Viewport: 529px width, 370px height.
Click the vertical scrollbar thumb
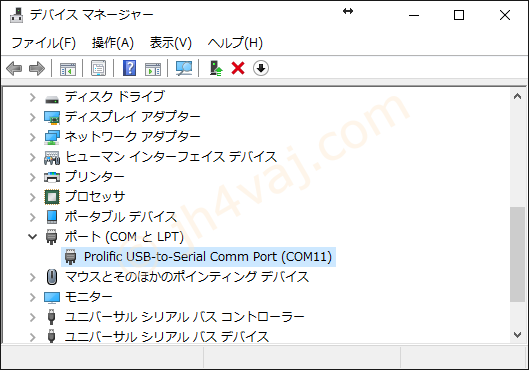pos(518,254)
